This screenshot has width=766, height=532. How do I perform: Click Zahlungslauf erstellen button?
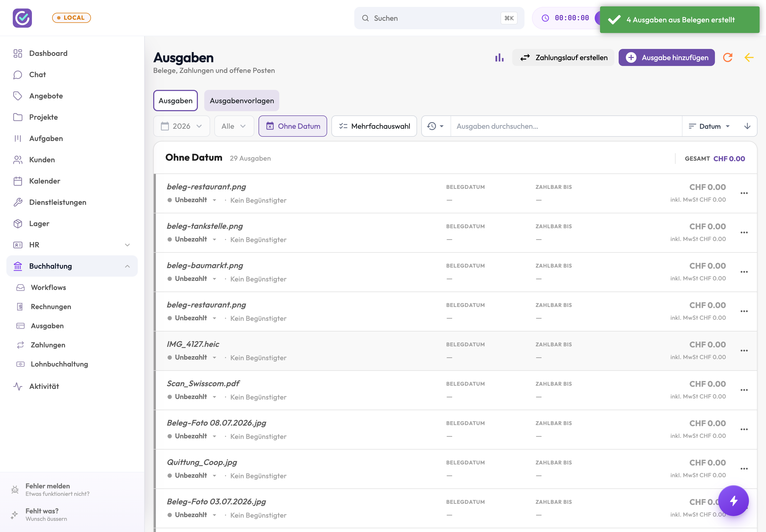pos(563,58)
